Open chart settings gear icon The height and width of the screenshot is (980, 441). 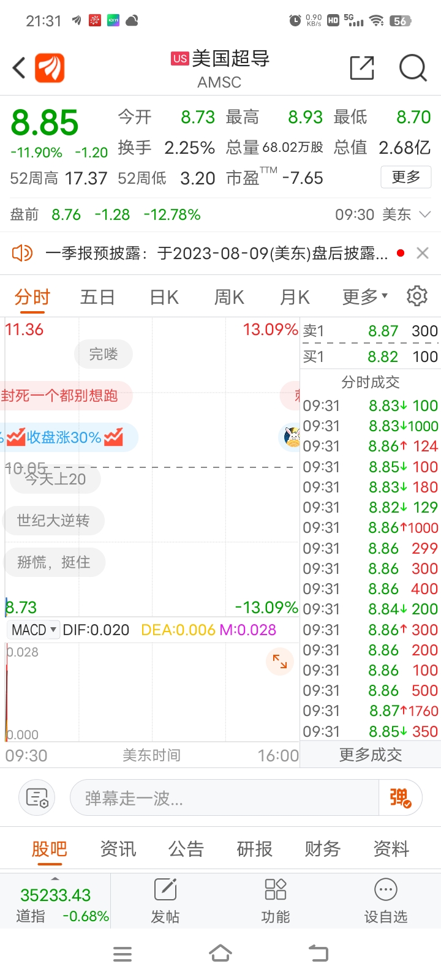coord(417,296)
